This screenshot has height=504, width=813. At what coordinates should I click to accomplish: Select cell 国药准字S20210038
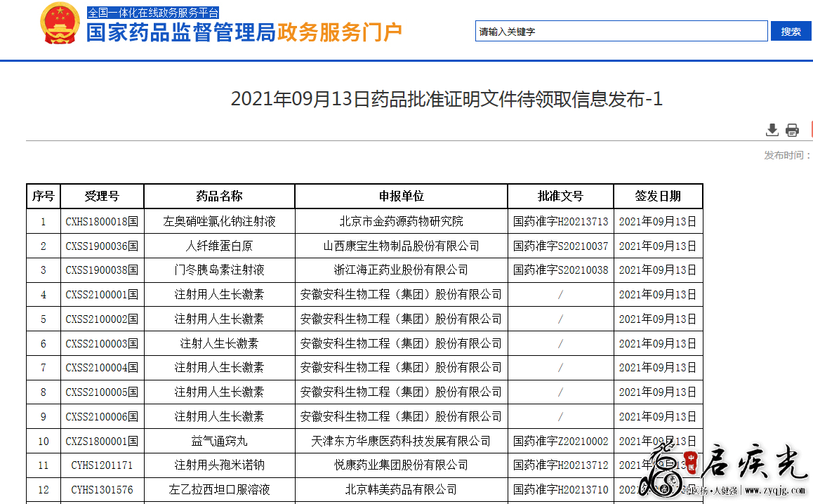[x=560, y=270]
